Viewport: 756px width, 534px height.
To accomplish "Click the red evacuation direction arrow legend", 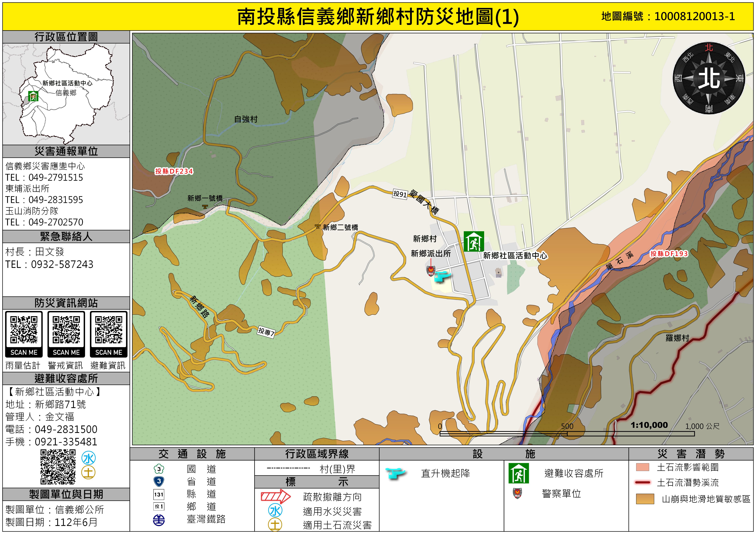I will point(276,496).
